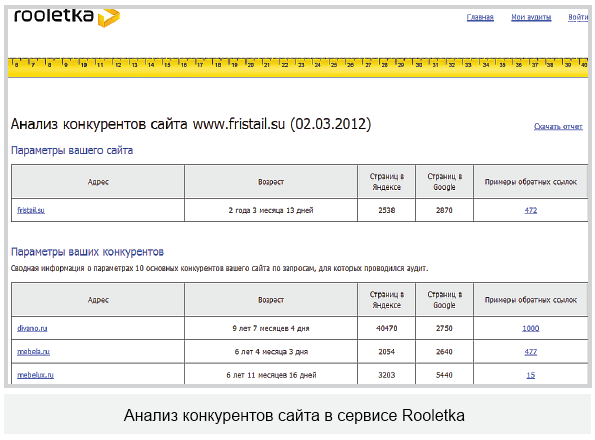Click the Скачать отчет link
Image resolution: width=595 pixels, height=440 pixels.
click(x=558, y=126)
